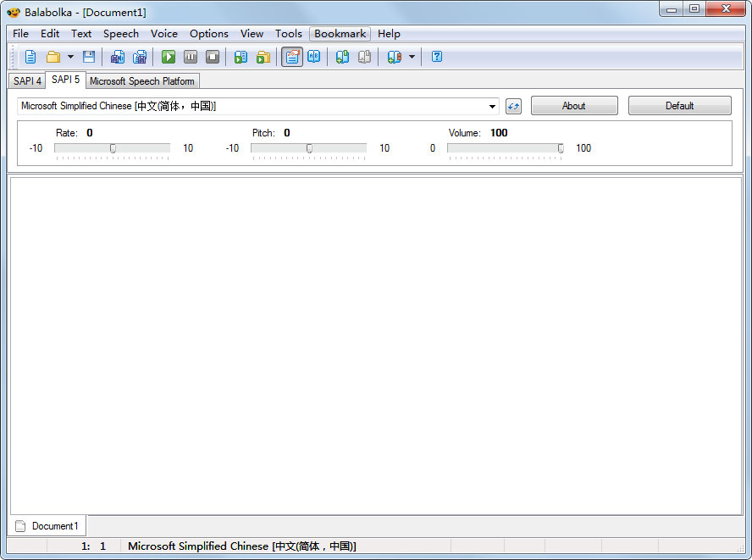Expand the recent files dropdown arrow beside Open
This screenshot has width=752, height=560.
pyautogui.click(x=70, y=57)
